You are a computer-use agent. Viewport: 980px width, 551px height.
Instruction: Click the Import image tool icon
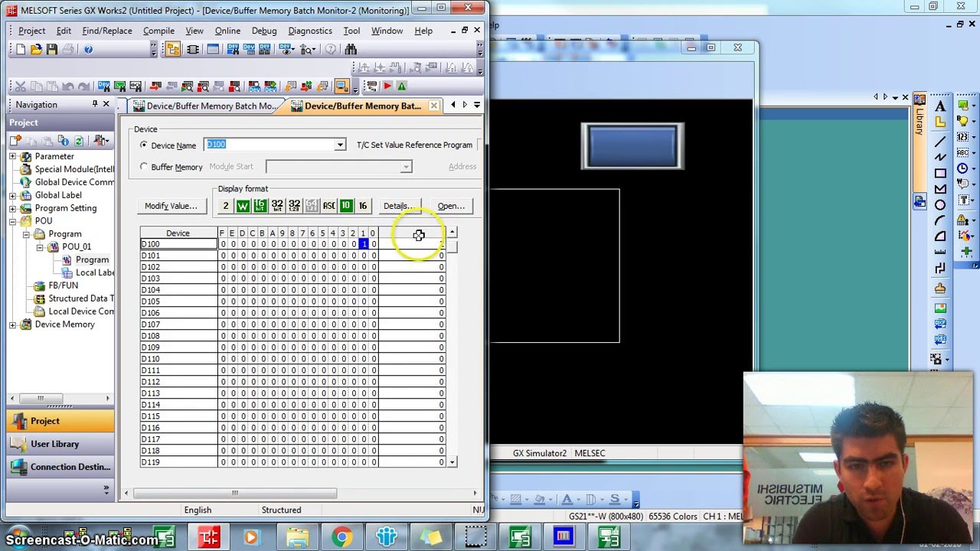[940, 308]
